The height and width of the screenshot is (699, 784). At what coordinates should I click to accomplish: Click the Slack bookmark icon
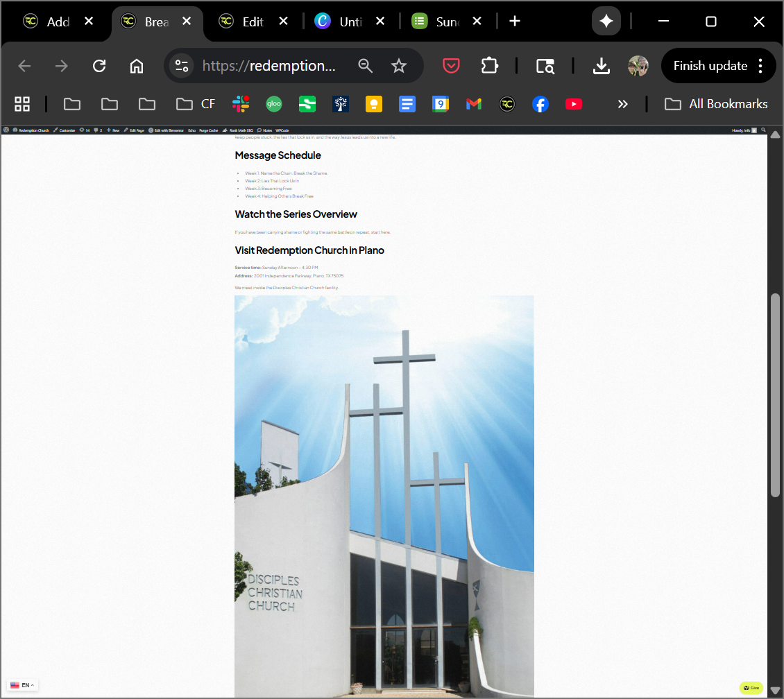(241, 104)
